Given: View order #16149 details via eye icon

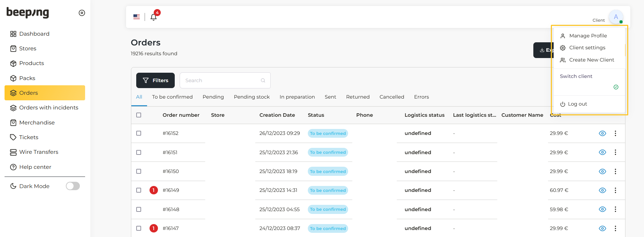Looking at the screenshot, I should click(x=602, y=190).
